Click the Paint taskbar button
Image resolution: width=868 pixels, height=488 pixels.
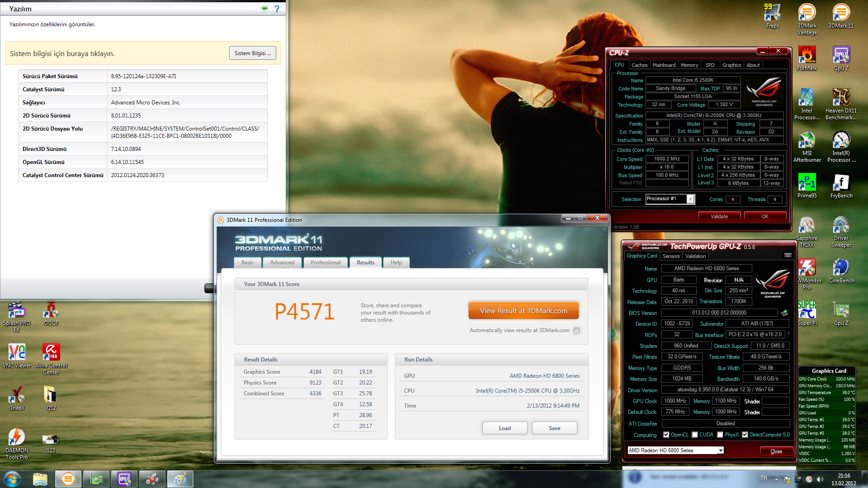(x=180, y=479)
